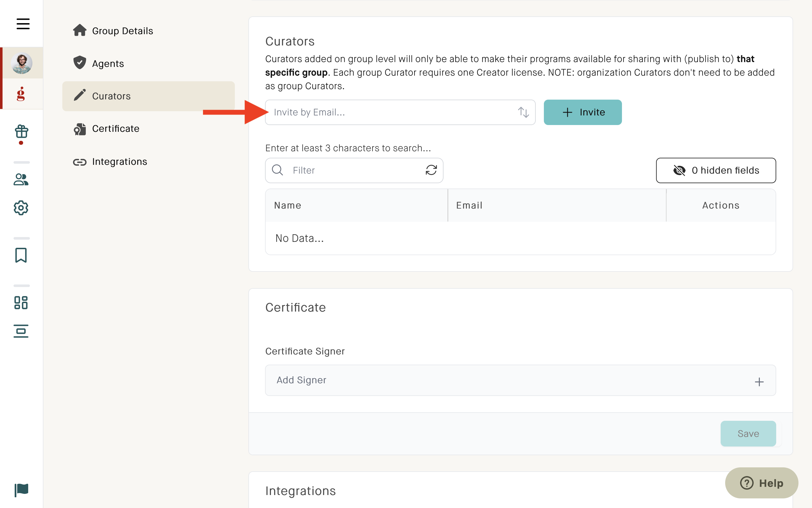Focus the Filter search field

click(x=354, y=170)
